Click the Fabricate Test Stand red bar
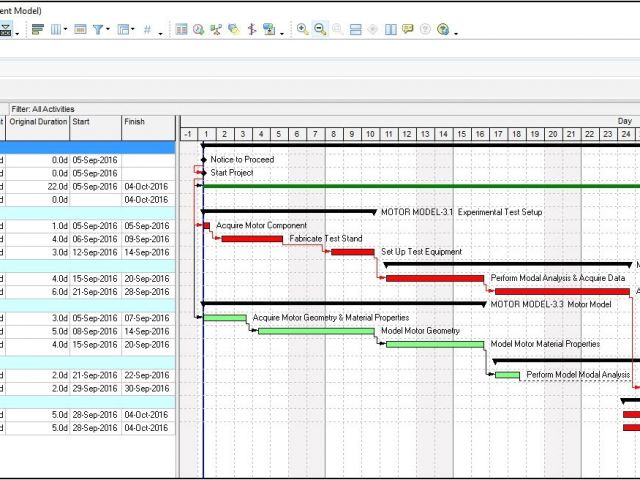The width and height of the screenshot is (640, 480). click(x=252, y=239)
